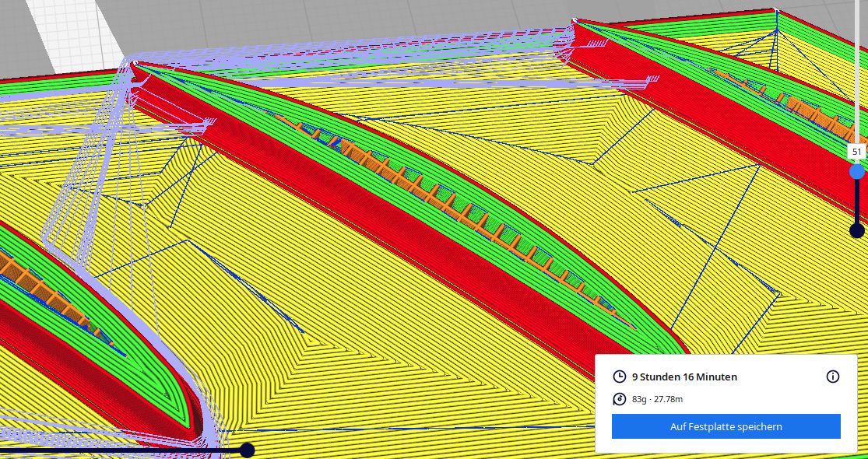Click the filament spool icon
The height and width of the screenshot is (459, 868).
click(x=620, y=399)
